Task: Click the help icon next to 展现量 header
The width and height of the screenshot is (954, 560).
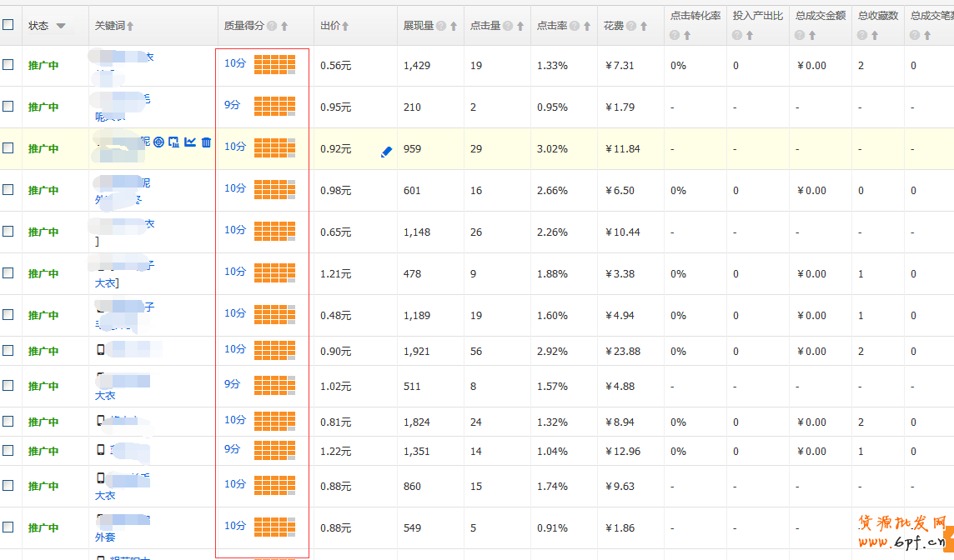Action: [441, 26]
